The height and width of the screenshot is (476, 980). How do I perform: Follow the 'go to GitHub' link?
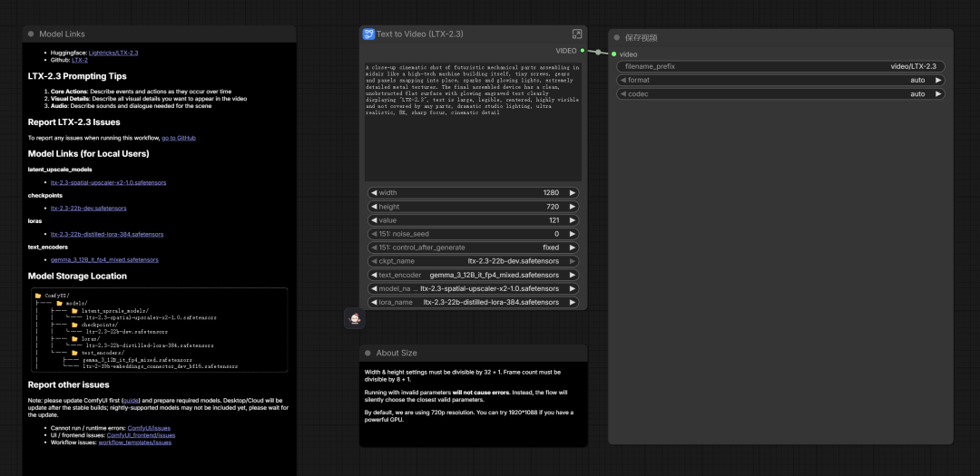(179, 138)
